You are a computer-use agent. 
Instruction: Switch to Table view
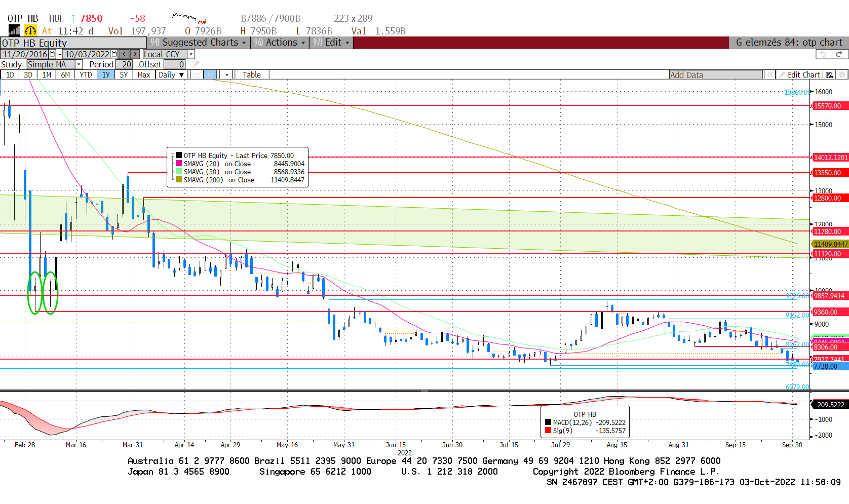tap(252, 75)
